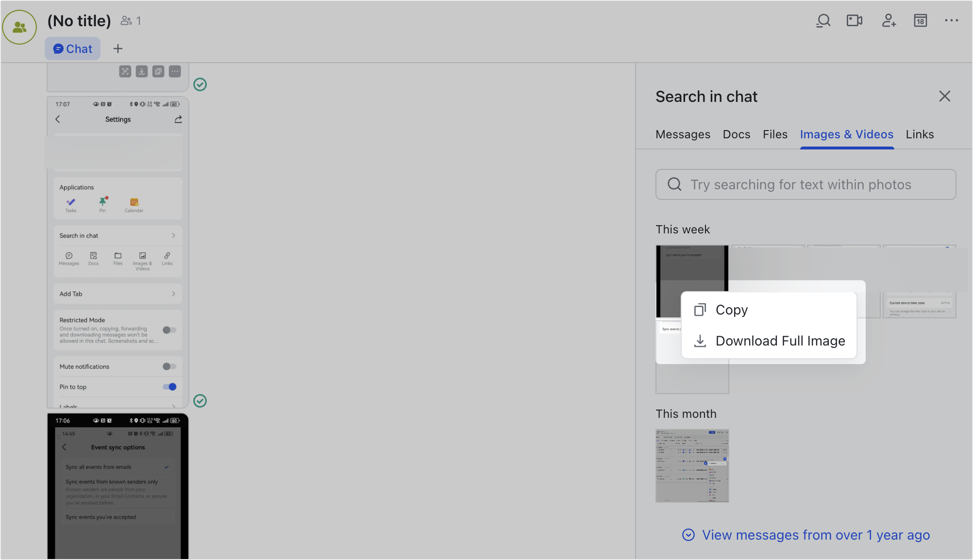Viewport: 973px width, 560px height.
Task: Switch to the Files tab
Action: pos(775,134)
